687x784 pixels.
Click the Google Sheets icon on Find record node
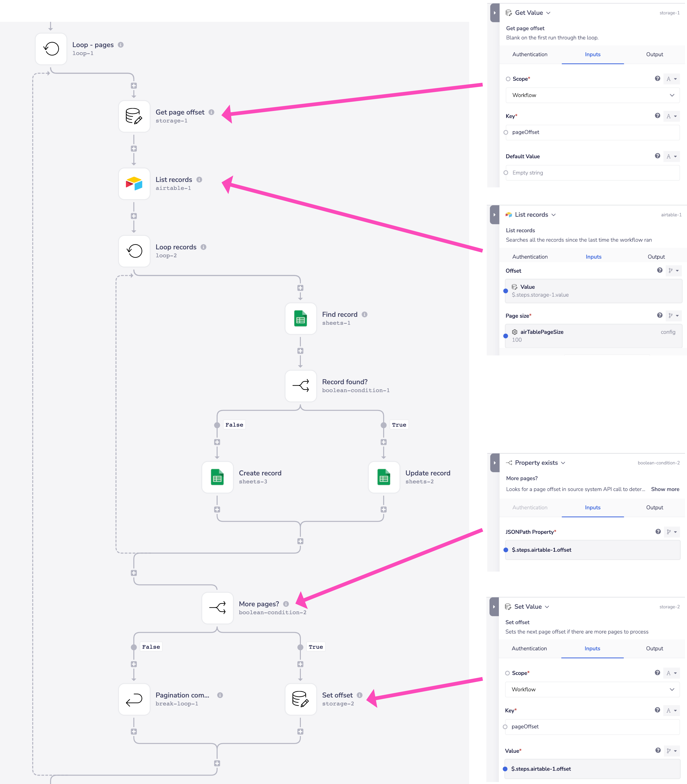(x=301, y=319)
